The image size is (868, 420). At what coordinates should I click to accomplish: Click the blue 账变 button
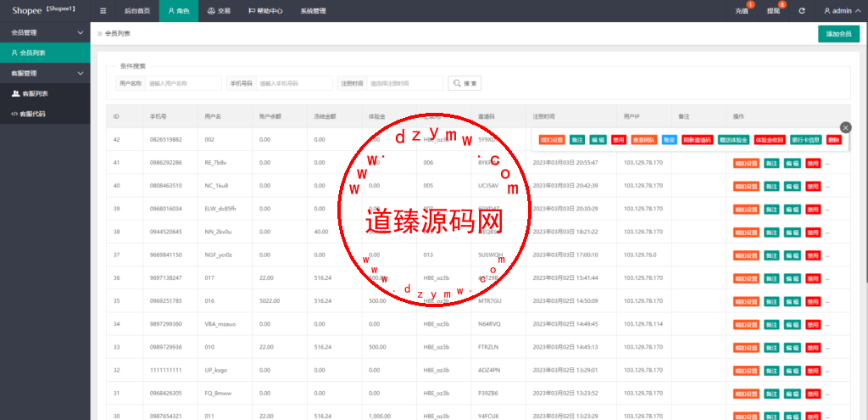tap(670, 140)
